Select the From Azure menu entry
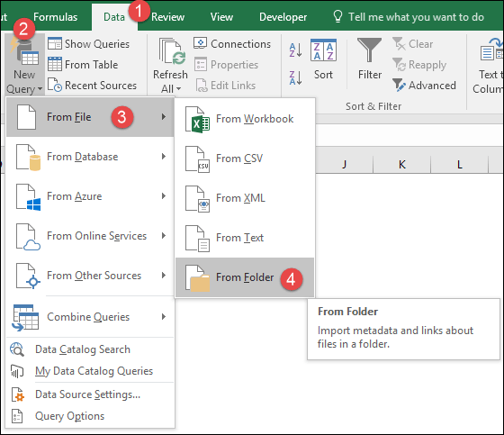Screen dimensions: 504x435 [x=90, y=196]
